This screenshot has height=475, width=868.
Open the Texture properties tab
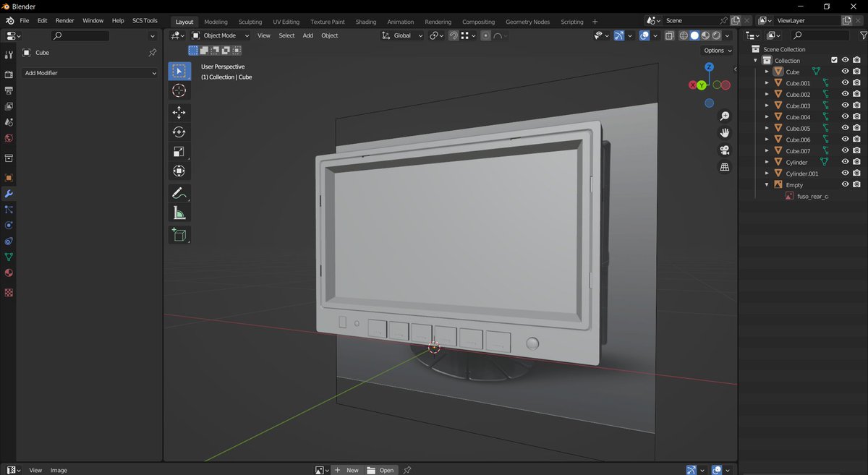click(x=9, y=293)
